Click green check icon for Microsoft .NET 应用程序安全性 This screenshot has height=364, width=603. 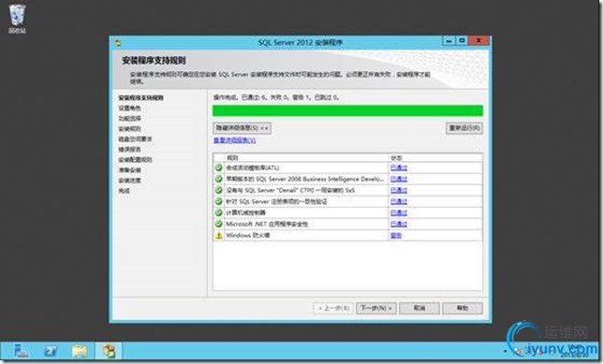pyautogui.click(x=218, y=224)
